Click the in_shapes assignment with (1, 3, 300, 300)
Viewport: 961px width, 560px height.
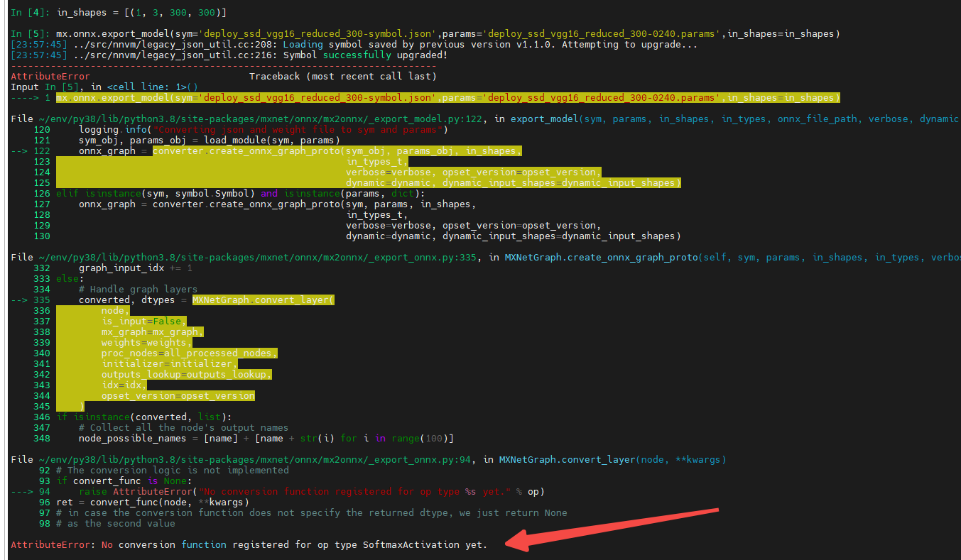click(141, 13)
